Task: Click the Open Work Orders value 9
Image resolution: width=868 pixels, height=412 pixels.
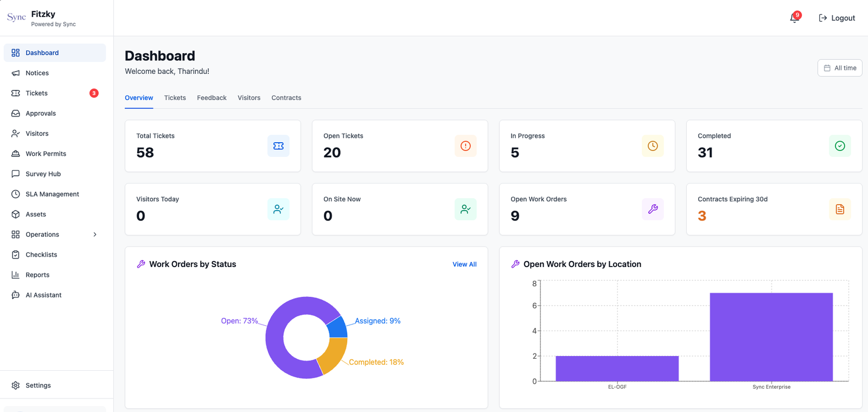Action: point(515,216)
